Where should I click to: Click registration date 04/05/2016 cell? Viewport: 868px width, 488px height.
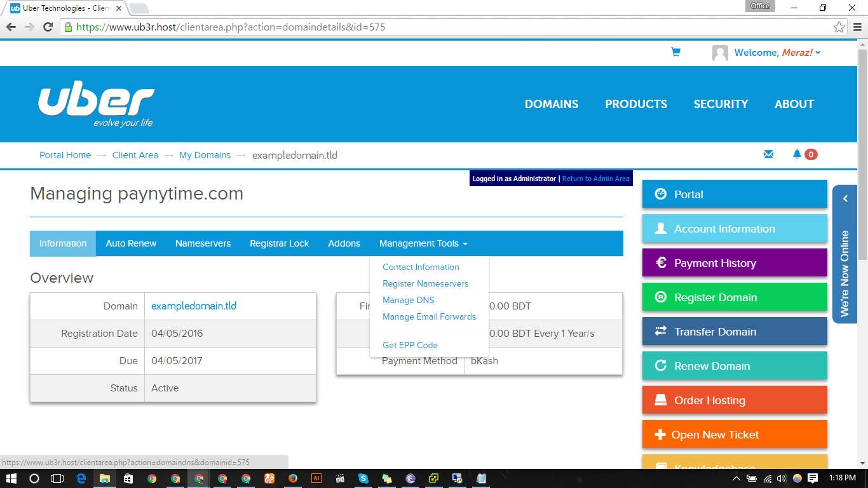tap(230, 333)
